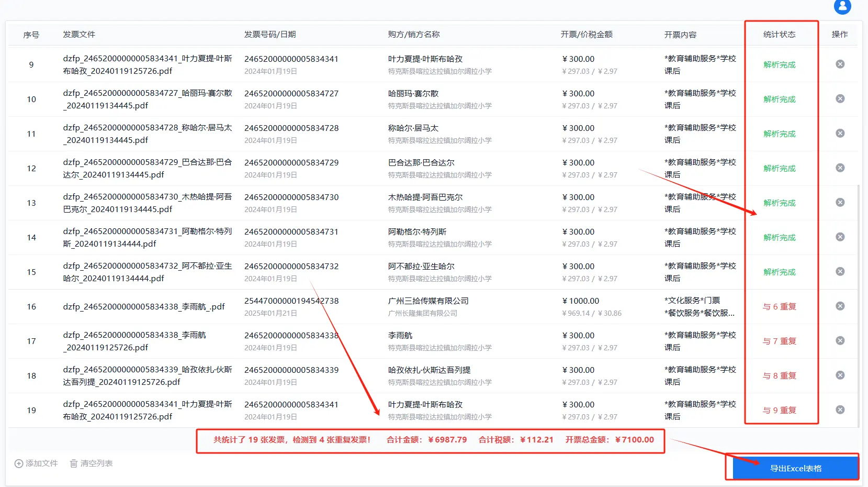Remove row 12 via its delete icon
Image resolution: width=868 pixels, height=487 pixels.
point(840,168)
